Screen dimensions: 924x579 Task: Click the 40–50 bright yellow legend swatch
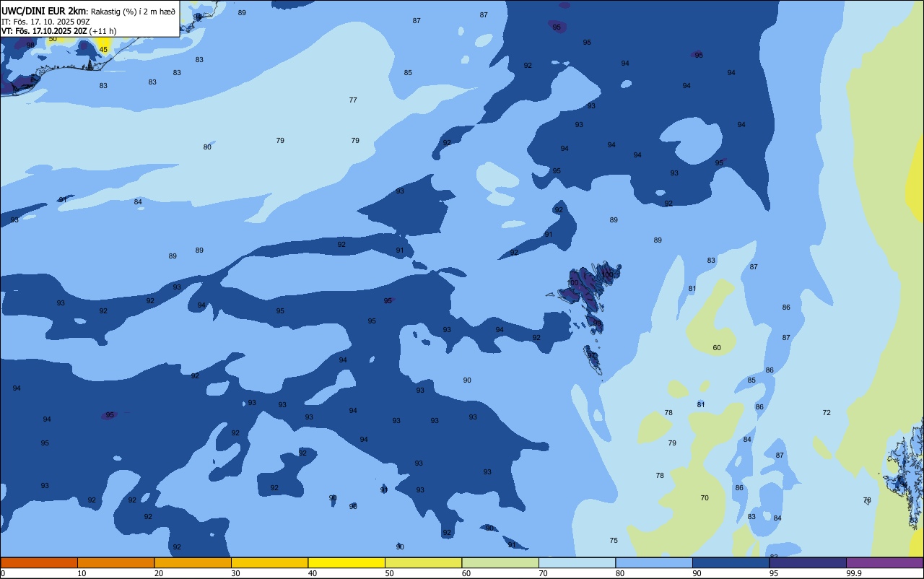coord(346,562)
